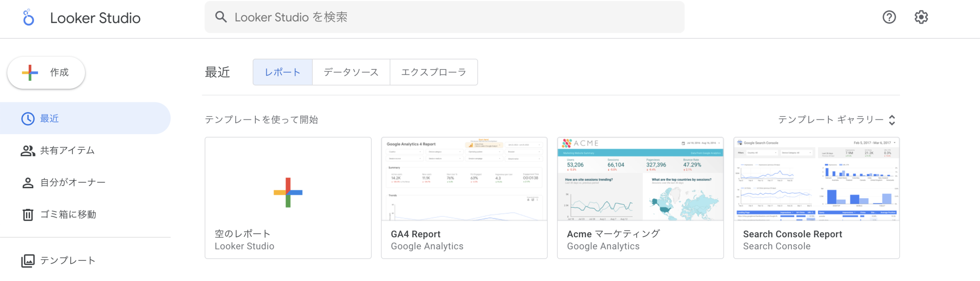Click the clock icon beside 最近
The height and width of the screenshot is (281, 980).
point(28,119)
